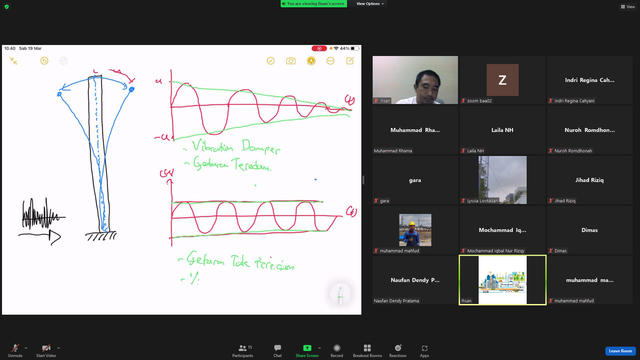Viewport: 640px width, 360px height.
Task: Click the 'Getaran Teredam' handwritten text
Action: [x=231, y=164]
